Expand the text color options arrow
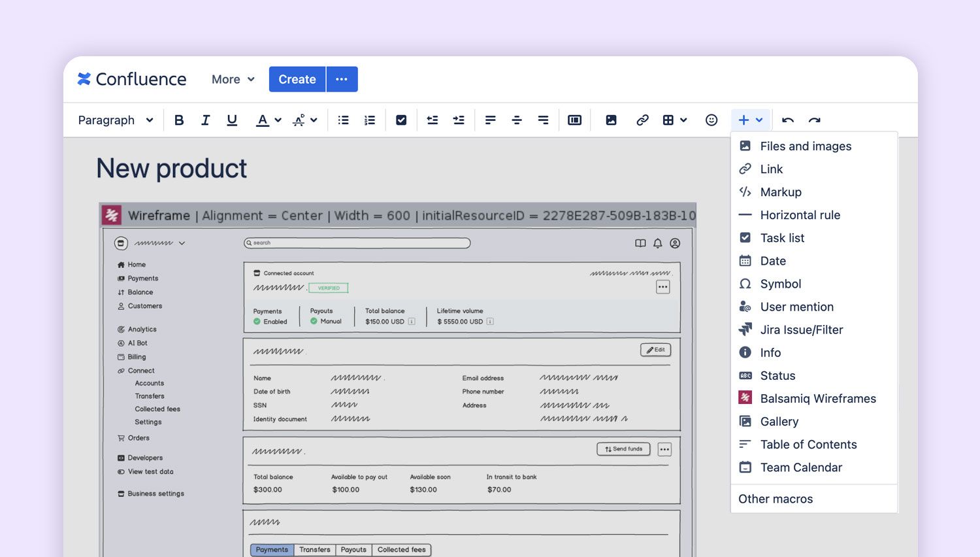Screen dimensions: 980x557 [x=278, y=120]
